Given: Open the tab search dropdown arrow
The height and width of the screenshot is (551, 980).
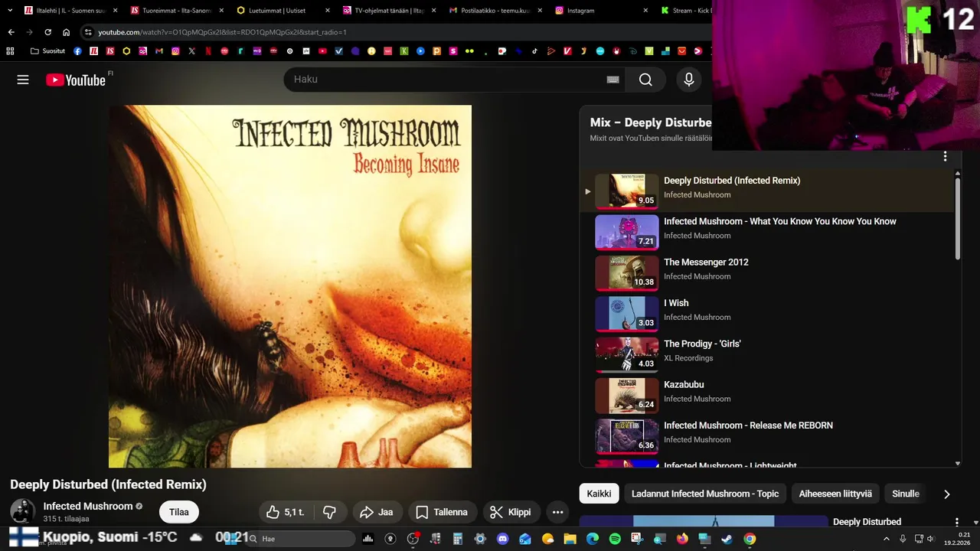Looking at the screenshot, I should tap(10, 11).
